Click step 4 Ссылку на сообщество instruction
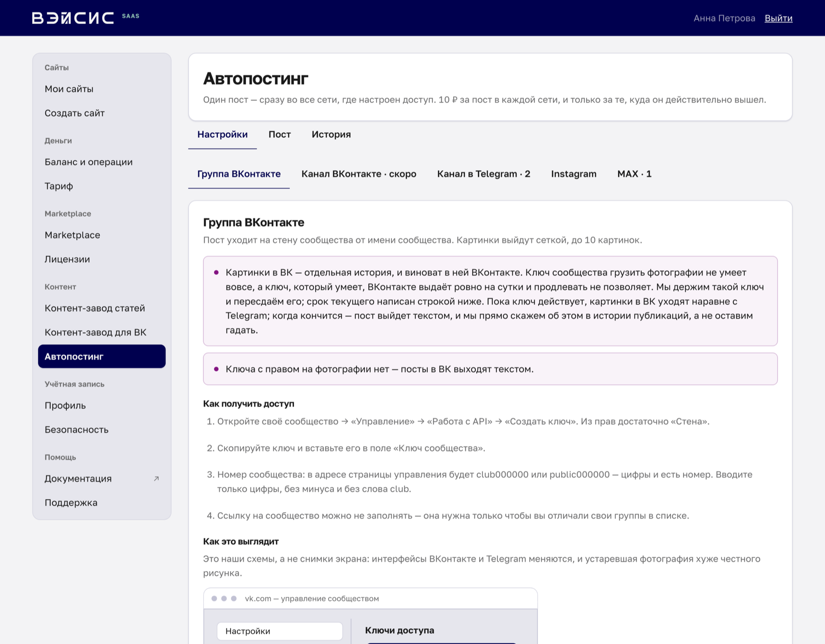825x644 pixels. coord(453,515)
